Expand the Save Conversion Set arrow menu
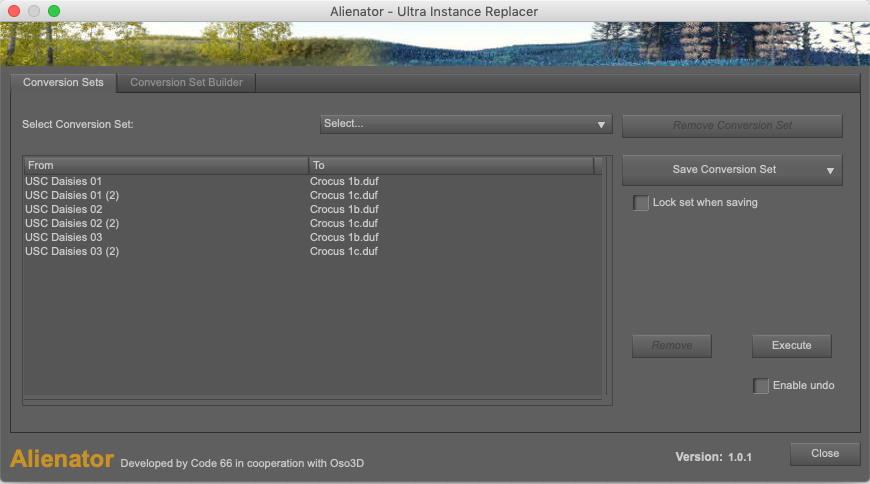The image size is (870, 484). 830,171
